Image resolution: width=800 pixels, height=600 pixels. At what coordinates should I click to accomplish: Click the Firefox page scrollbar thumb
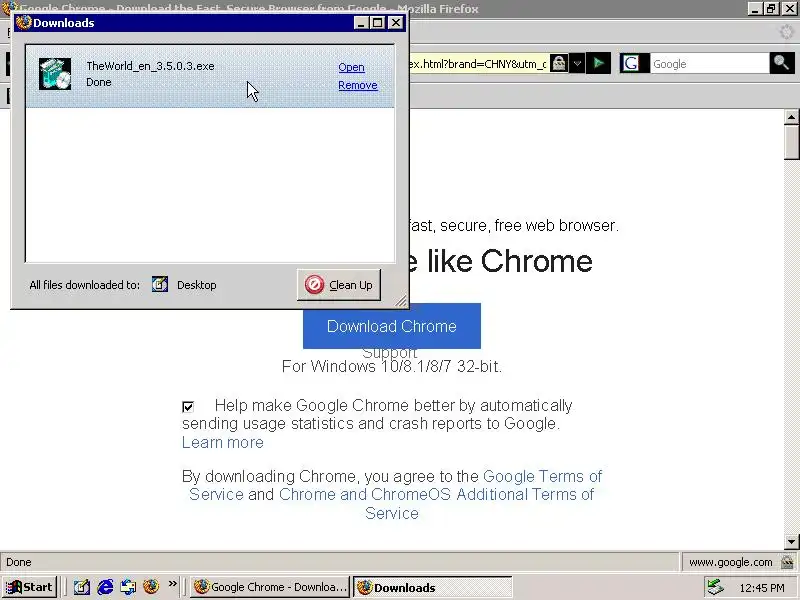click(791, 143)
